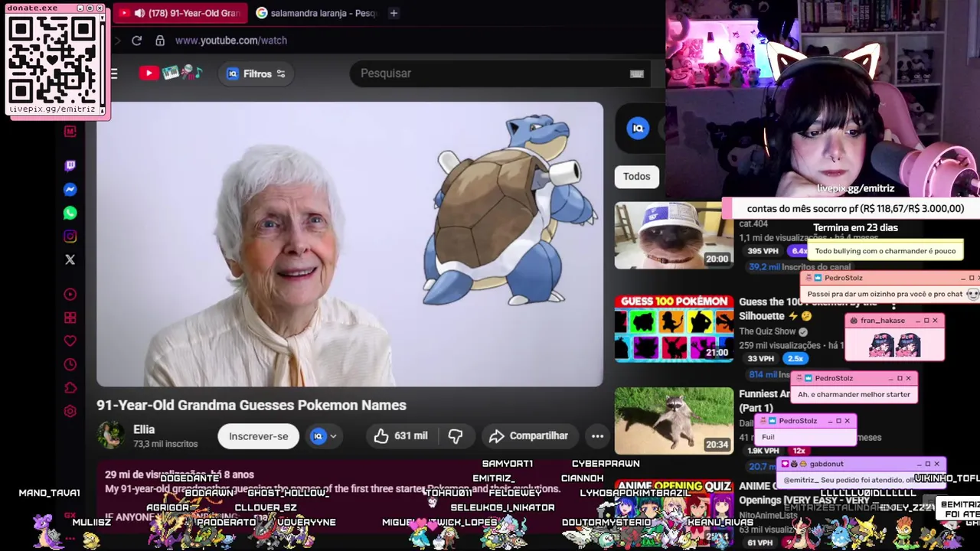Screen dimensions: 980x551
Task: Go forward with the browser arrow
Action: click(x=116, y=41)
